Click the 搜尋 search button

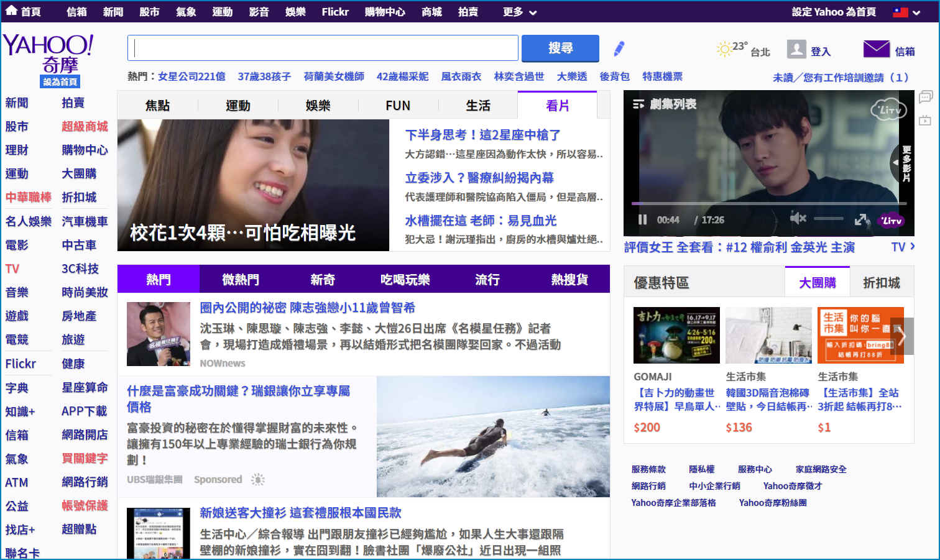560,48
